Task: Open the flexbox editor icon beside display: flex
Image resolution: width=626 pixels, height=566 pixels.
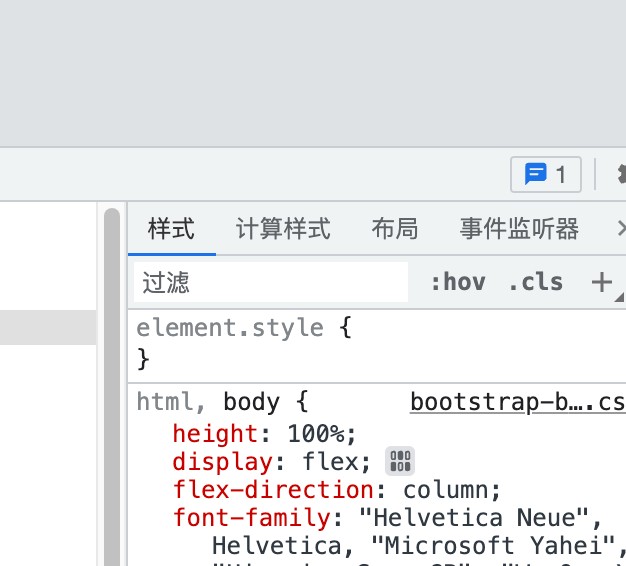Action: point(400,461)
